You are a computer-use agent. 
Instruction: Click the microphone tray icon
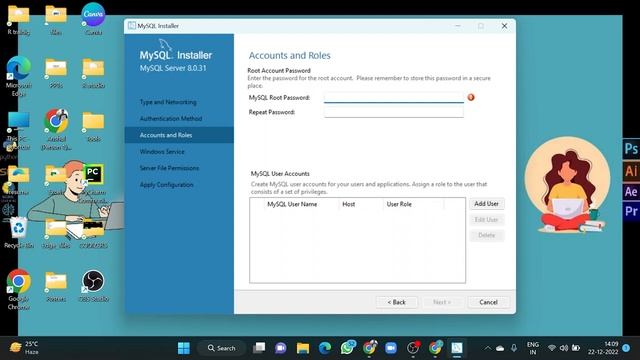pyautogui.click(x=514, y=348)
